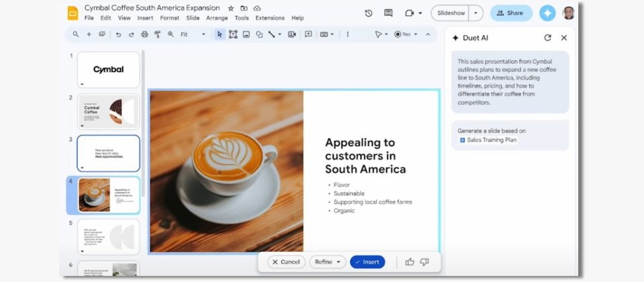This screenshot has width=644, height=282.
Task: Click the paint format roller icon
Action: click(157, 34)
